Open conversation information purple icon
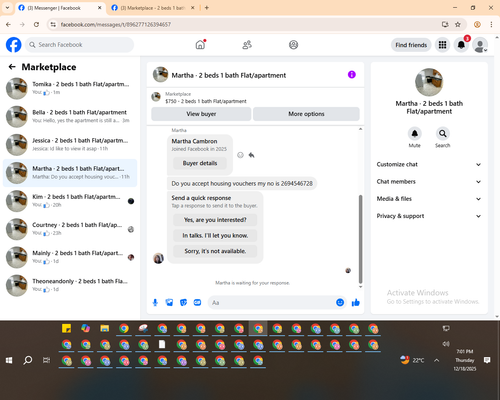 click(x=352, y=75)
